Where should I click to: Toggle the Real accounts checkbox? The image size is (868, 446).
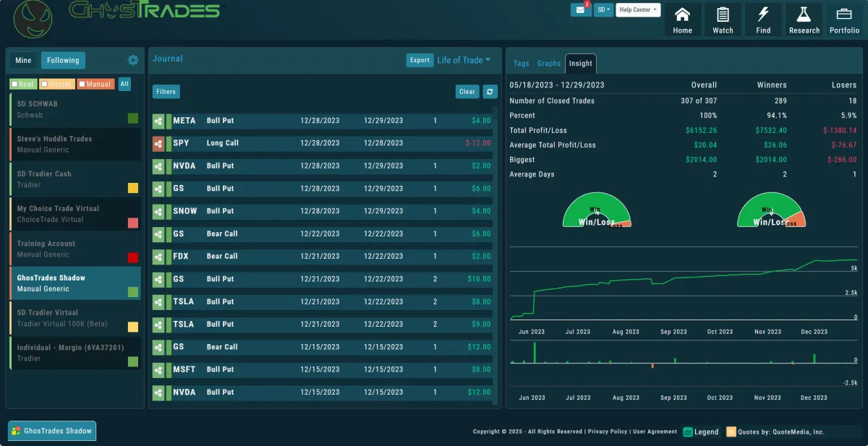click(14, 85)
